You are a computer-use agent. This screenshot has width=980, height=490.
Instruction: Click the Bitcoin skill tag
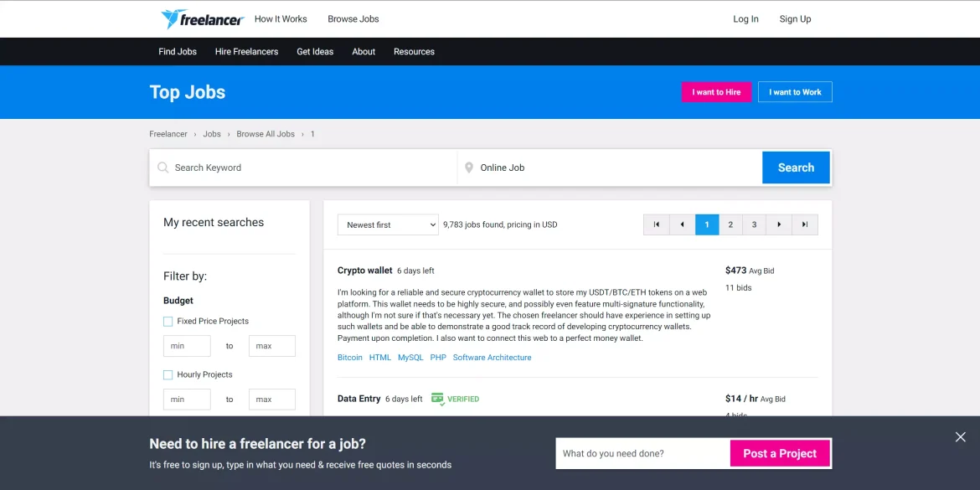click(x=350, y=358)
